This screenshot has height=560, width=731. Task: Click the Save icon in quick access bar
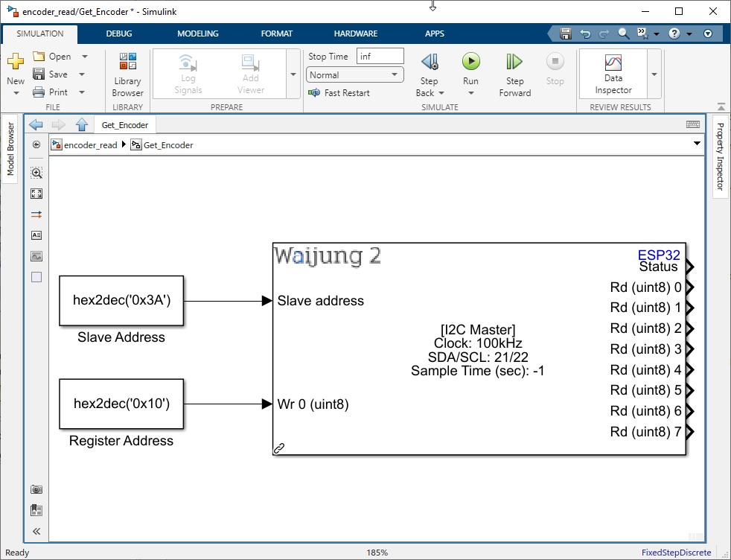pyautogui.click(x=566, y=34)
